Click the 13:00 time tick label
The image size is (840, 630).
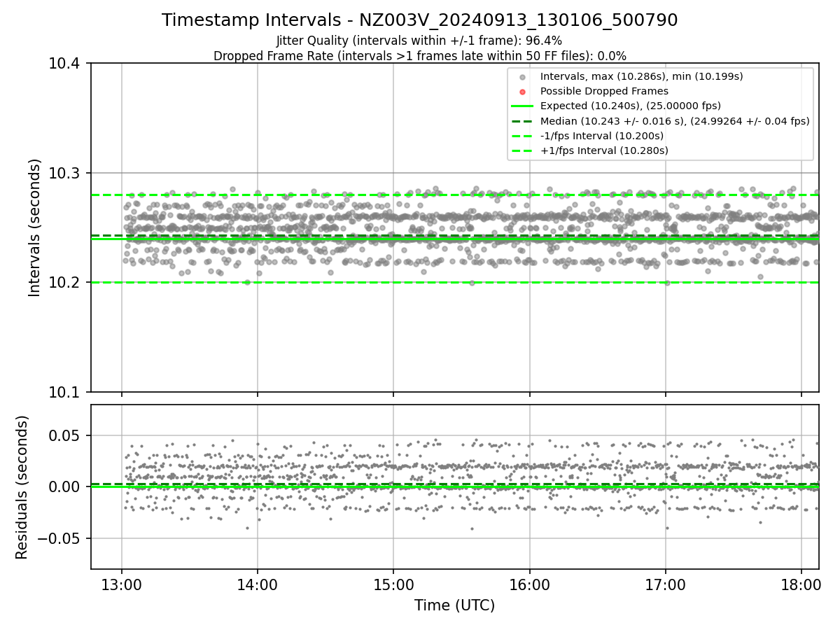(122, 585)
